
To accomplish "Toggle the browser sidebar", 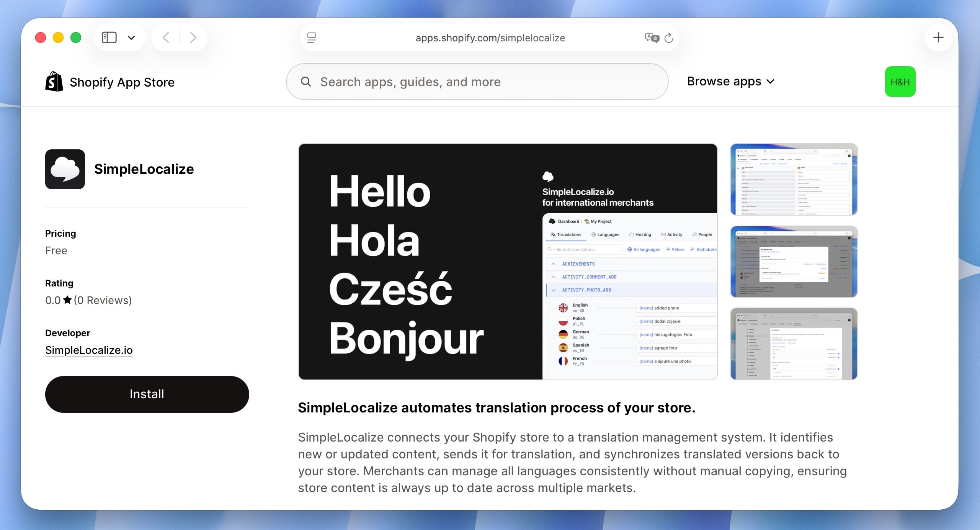I will coord(109,37).
